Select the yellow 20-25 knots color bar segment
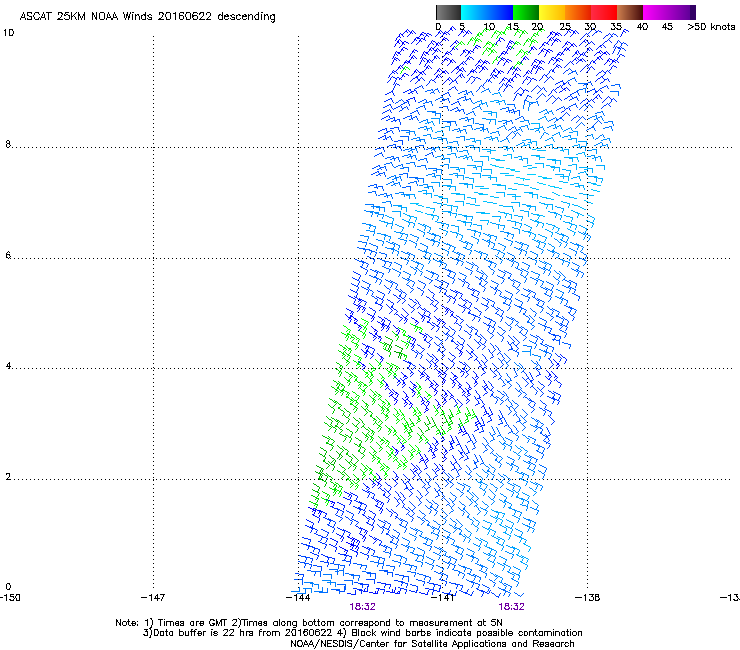Image resolution: width=740 pixels, height=650 pixels. point(552,12)
